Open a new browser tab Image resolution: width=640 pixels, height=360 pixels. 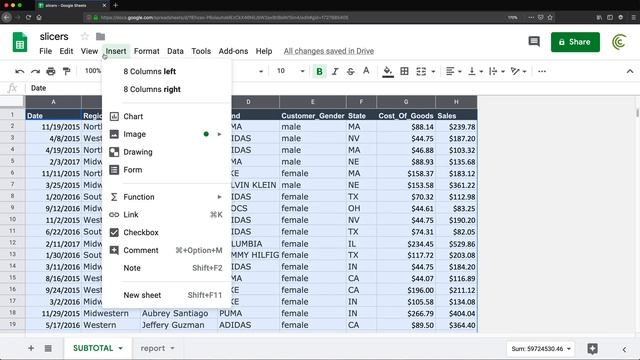tap(116, 5)
